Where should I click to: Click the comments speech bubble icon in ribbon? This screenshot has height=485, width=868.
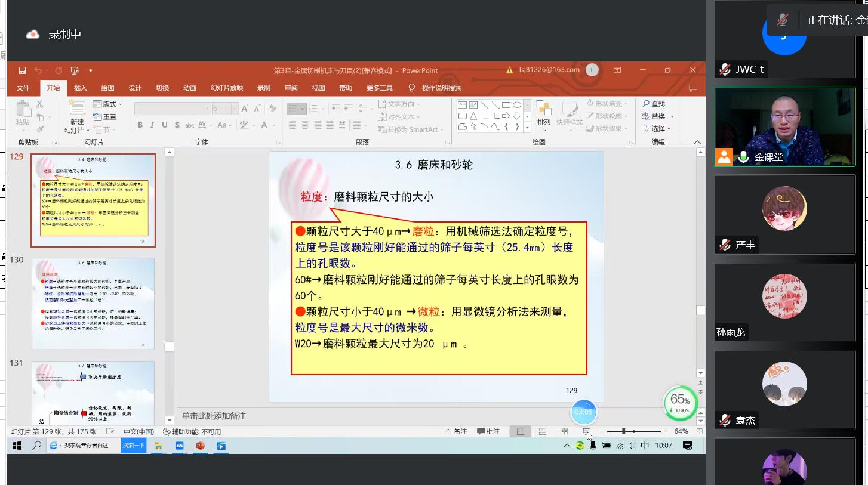tap(693, 88)
